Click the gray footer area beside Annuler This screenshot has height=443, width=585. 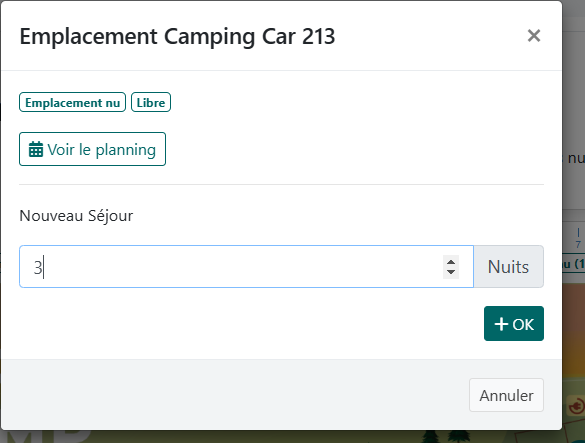point(235,395)
